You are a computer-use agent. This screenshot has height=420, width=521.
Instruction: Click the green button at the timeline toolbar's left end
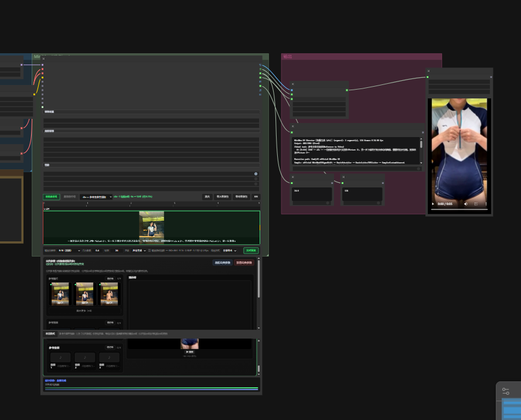[x=51, y=197]
